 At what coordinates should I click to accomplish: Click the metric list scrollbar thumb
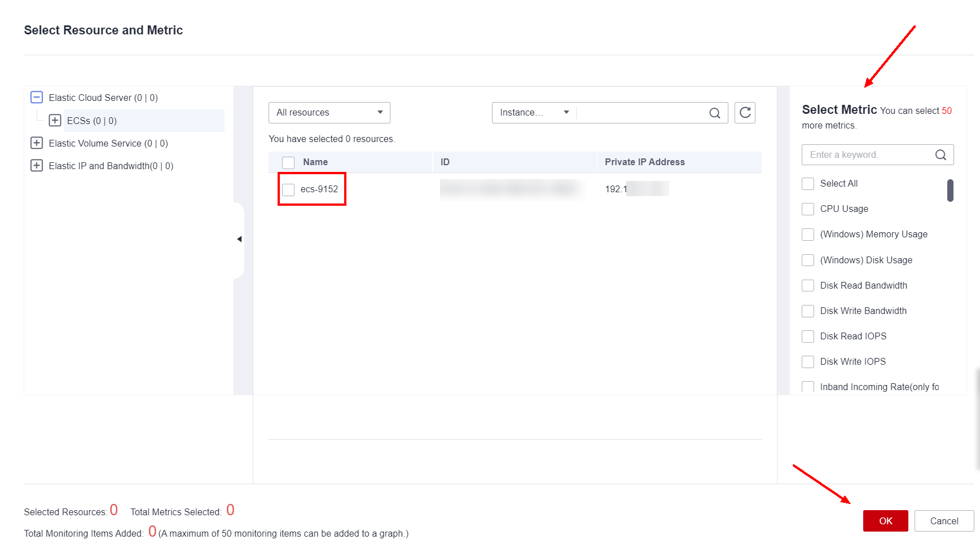(950, 191)
